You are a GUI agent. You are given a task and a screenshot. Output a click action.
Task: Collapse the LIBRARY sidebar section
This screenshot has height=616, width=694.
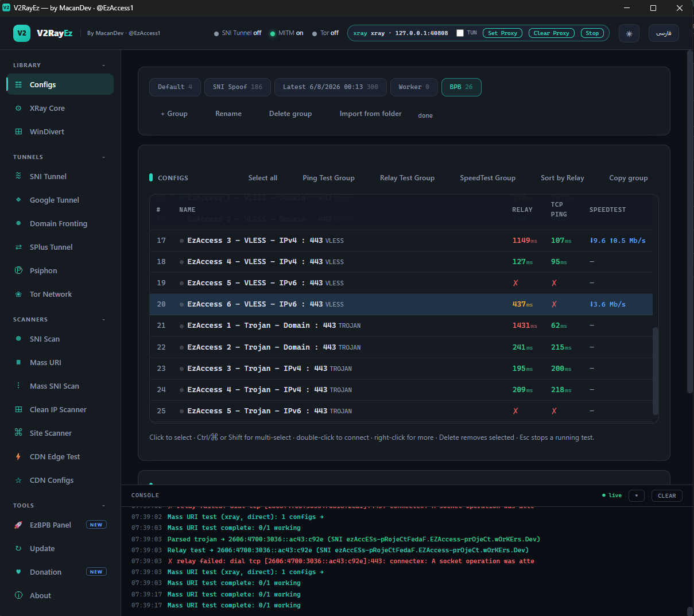103,65
